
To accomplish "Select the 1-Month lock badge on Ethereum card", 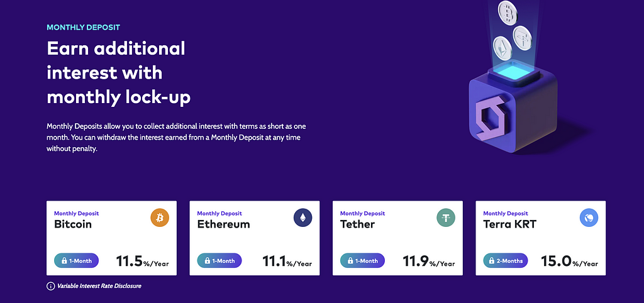I will click(x=219, y=261).
